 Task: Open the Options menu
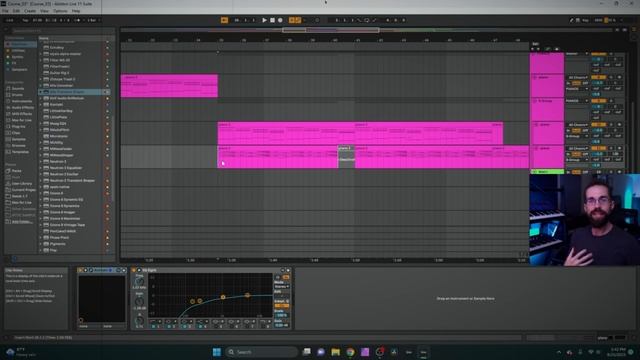tap(60, 11)
